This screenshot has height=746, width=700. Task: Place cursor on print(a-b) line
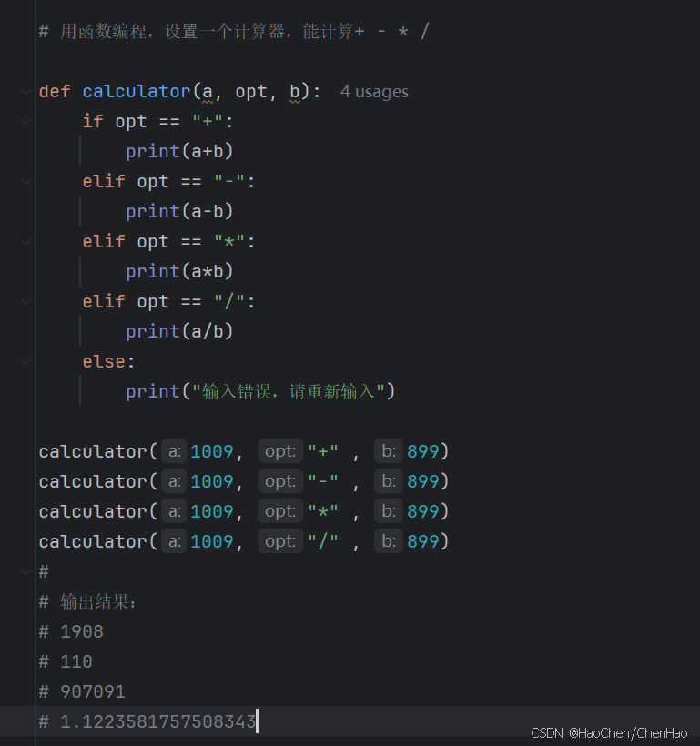point(179,211)
